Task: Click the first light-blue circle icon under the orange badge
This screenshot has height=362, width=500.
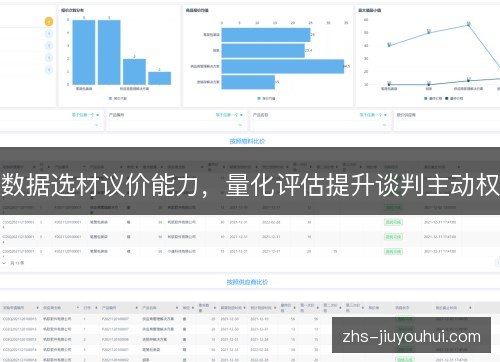Action: pyautogui.click(x=49, y=34)
